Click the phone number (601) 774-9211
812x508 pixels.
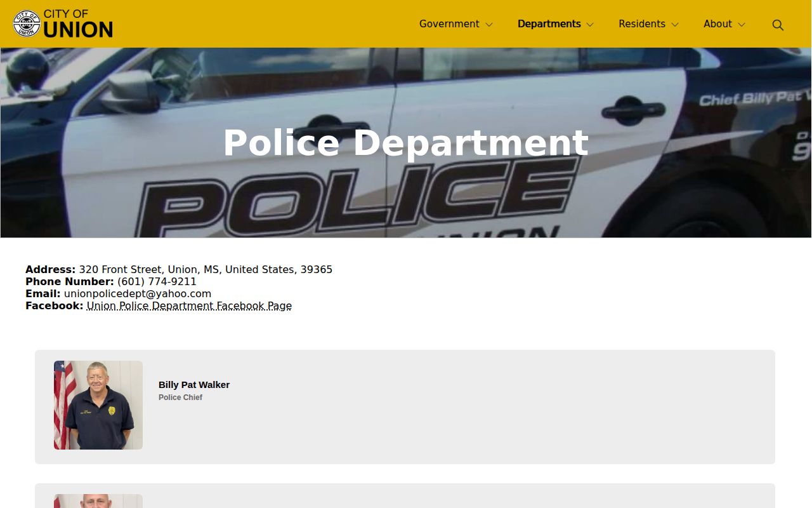coord(157,282)
